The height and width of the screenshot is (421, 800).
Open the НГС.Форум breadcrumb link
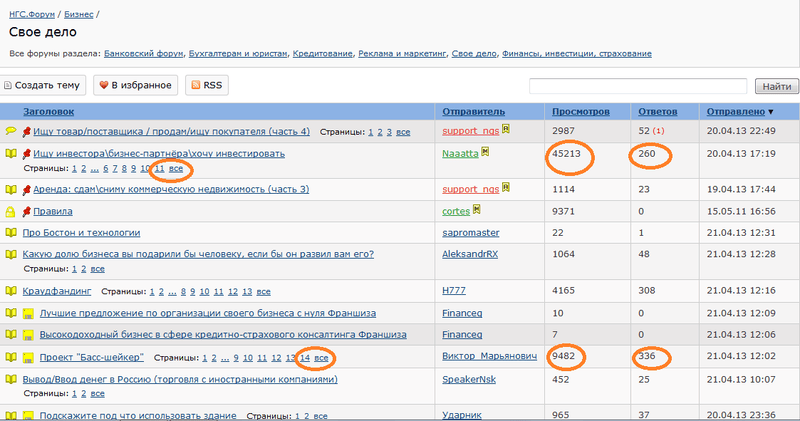pos(32,14)
